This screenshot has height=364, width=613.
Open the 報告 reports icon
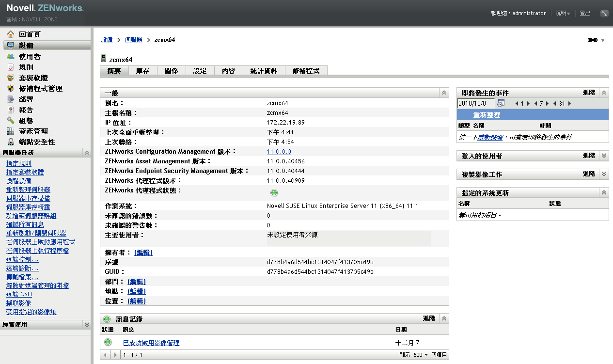(x=10, y=110)
